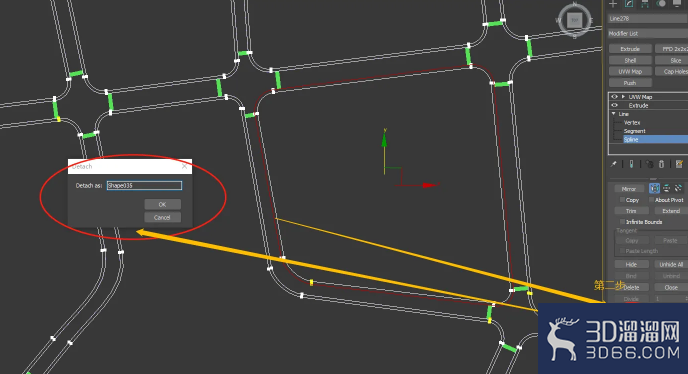688x374 pixels.
Task: Open the Create command panel tab
Action: click(x=613, y=4)
